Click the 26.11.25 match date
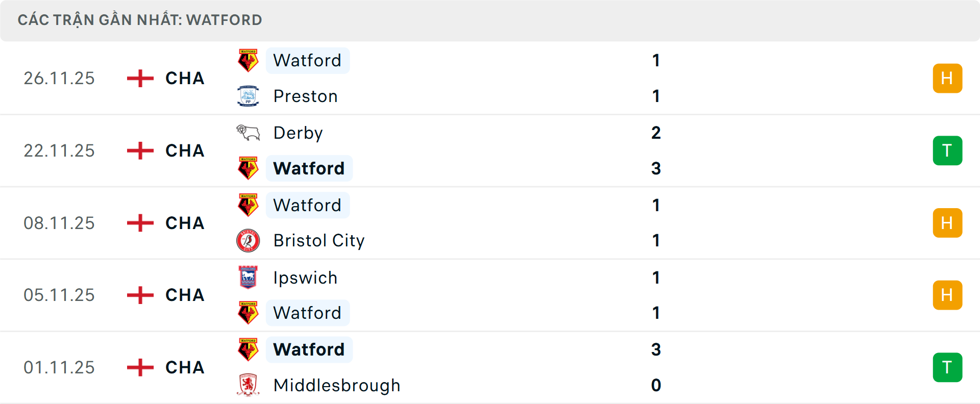 tap(59, 78)
